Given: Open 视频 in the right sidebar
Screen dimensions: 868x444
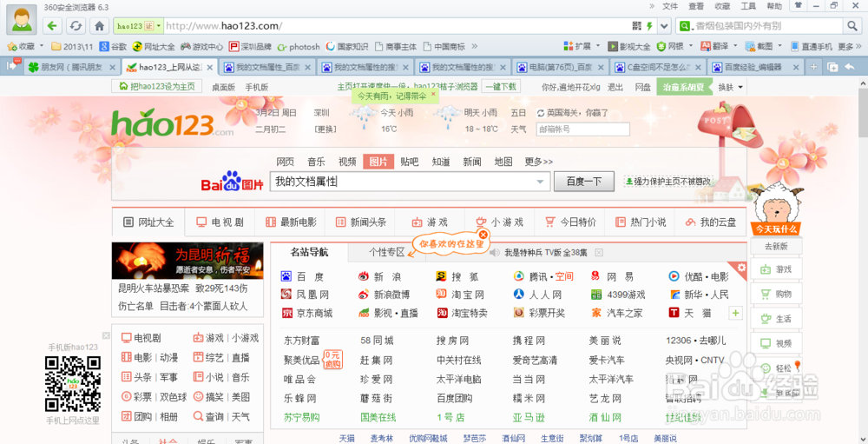Looking at the screenshot, I should (x=777, y=342).
